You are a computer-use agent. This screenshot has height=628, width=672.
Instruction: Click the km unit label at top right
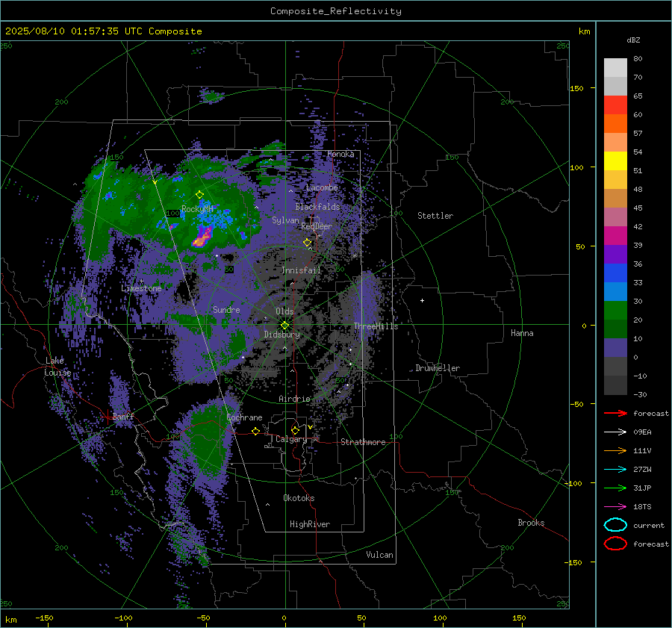[584, 31]
